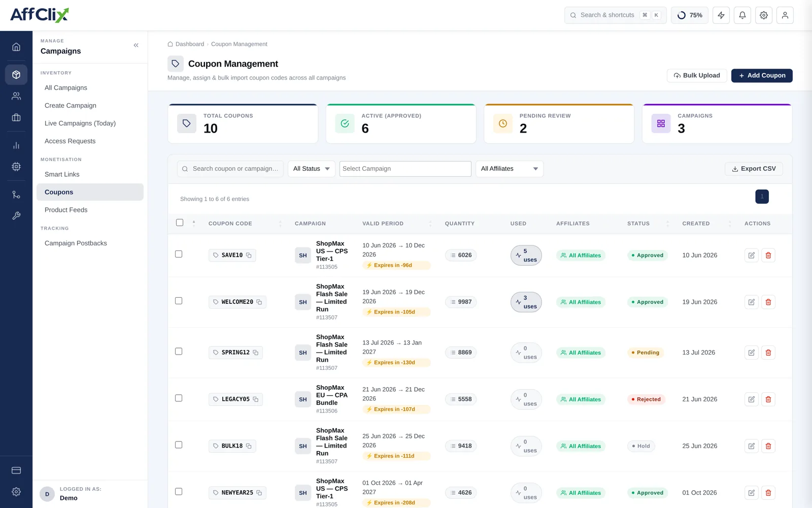Viewport: 812px width, 508px height.
Task: Check the BULK18 row checkbox
Action: [x=179, y=445]
